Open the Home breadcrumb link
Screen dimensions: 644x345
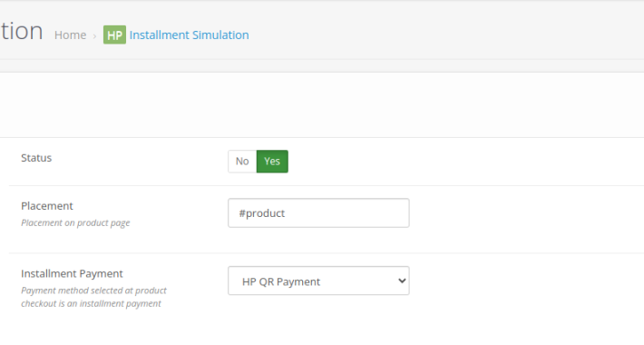pyautogui.click(x=70, y=34)
